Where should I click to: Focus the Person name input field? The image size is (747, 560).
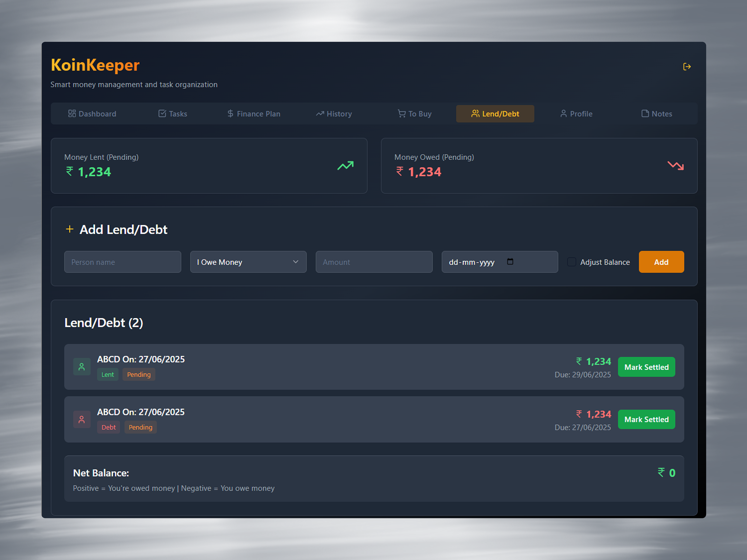[x=123, y=262]
